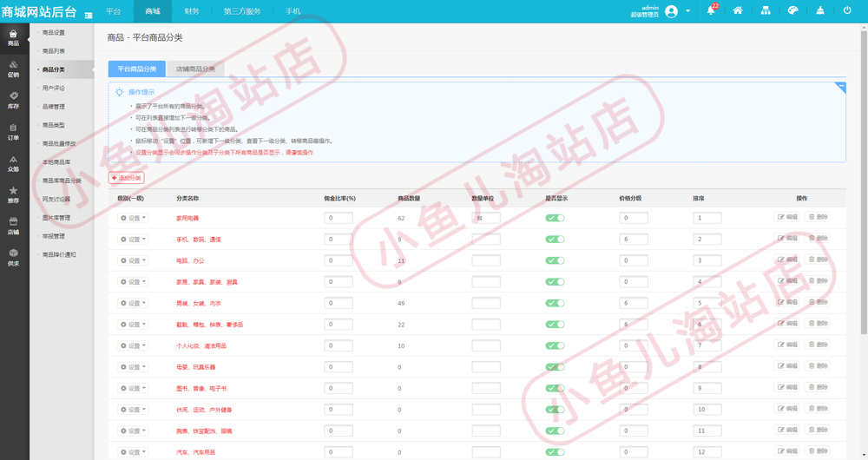Open notifications bell with 22 badge

[x=711, y=10]
